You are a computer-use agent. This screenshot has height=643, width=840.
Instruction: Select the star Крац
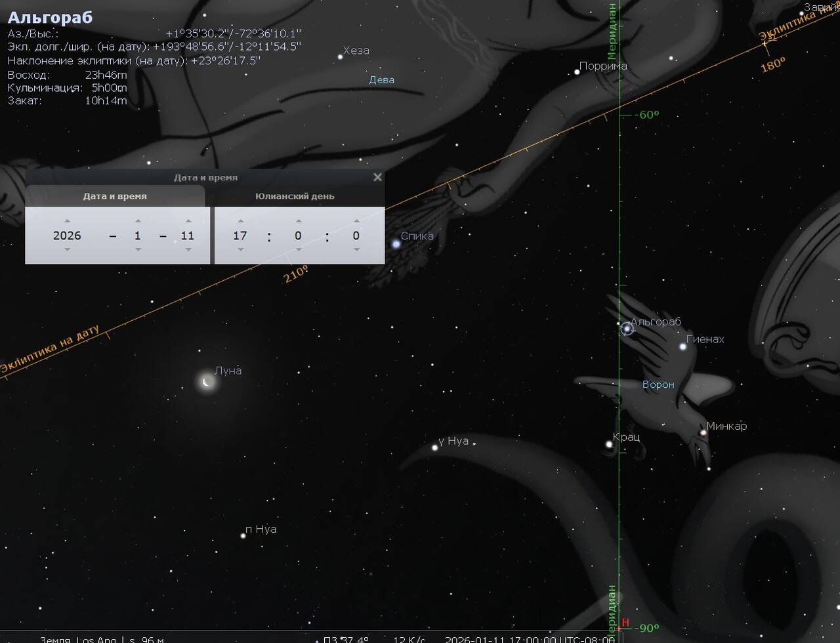609,444
